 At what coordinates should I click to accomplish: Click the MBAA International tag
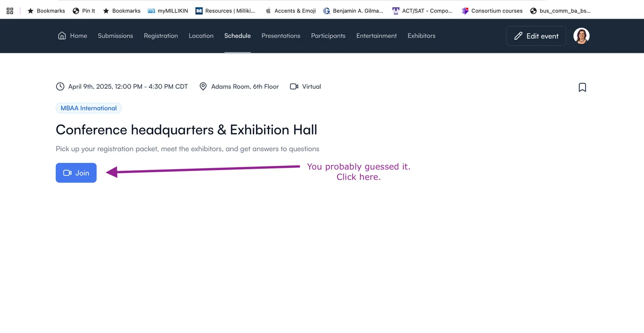(88, 108)
